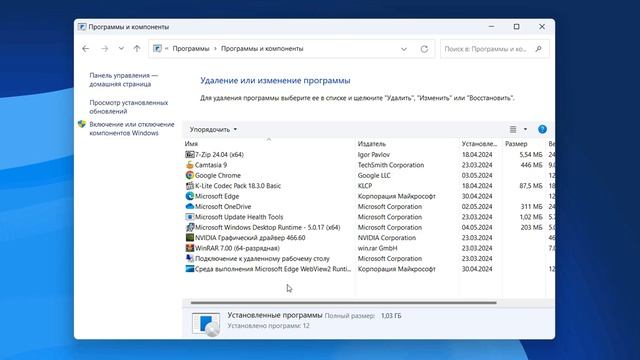Screen dimensions: 640x360
Task: Open Просмотр установленных обновлений link
Action: (x=129, y=107)
